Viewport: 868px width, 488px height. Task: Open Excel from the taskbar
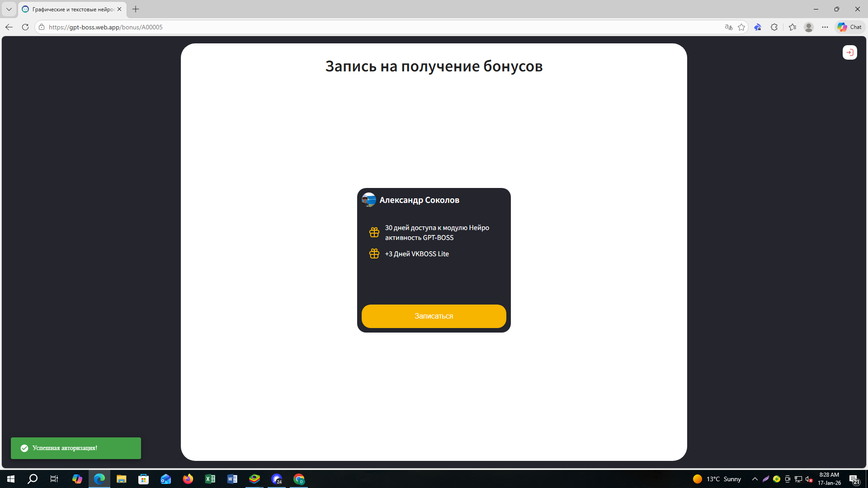pyautogui.click(x=210, y=479)
